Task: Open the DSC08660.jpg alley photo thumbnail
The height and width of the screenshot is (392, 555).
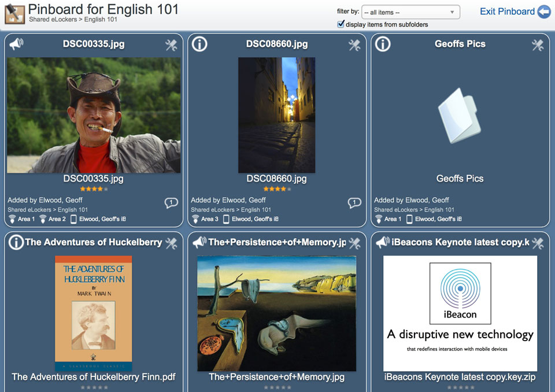Action: pyautogui.click(x=277, y=115)
